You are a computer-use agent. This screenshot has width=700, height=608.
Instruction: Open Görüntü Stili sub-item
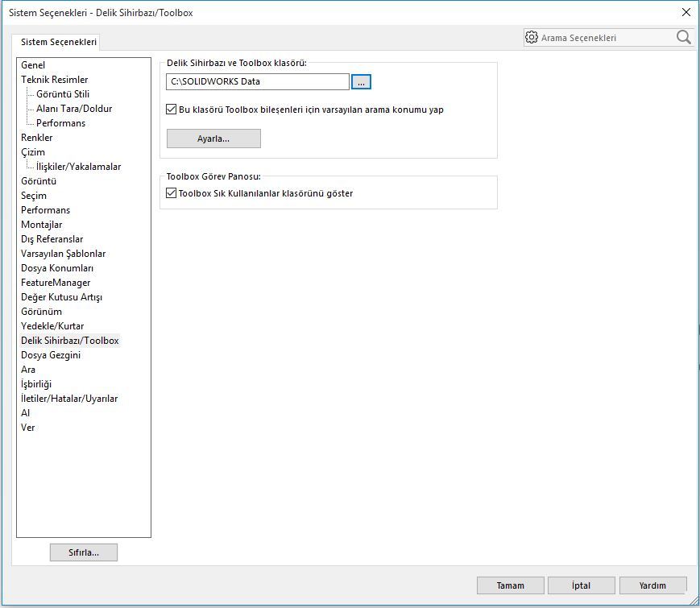[x=63, y=93]
